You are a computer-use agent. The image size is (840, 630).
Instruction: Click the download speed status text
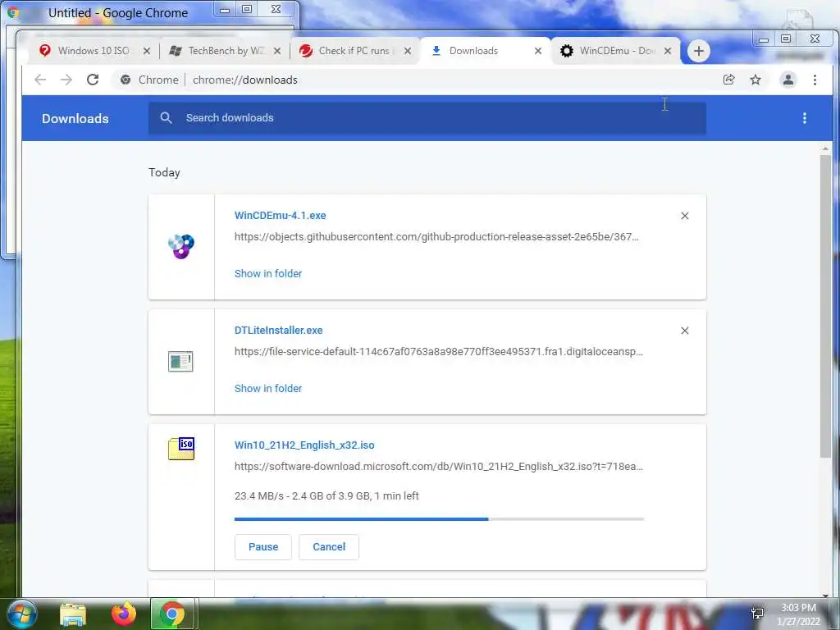[x=326, y=496]
